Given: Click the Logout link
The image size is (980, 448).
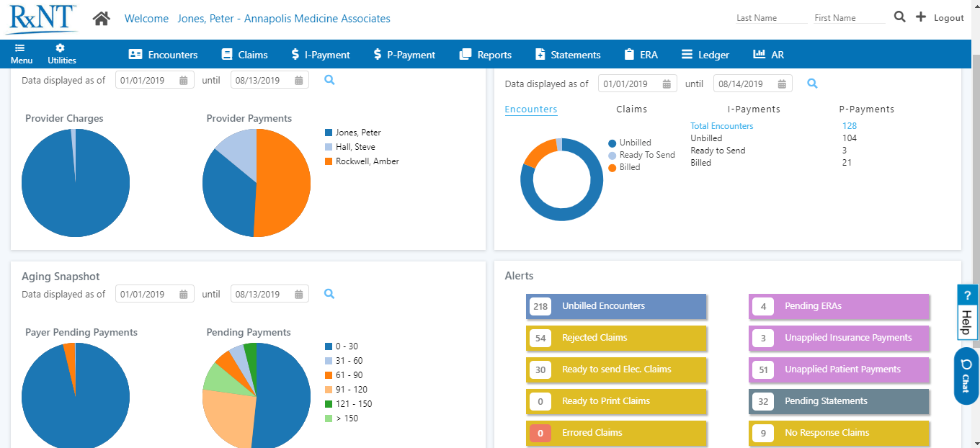Looking at the screenshot, I should [948, 18].
